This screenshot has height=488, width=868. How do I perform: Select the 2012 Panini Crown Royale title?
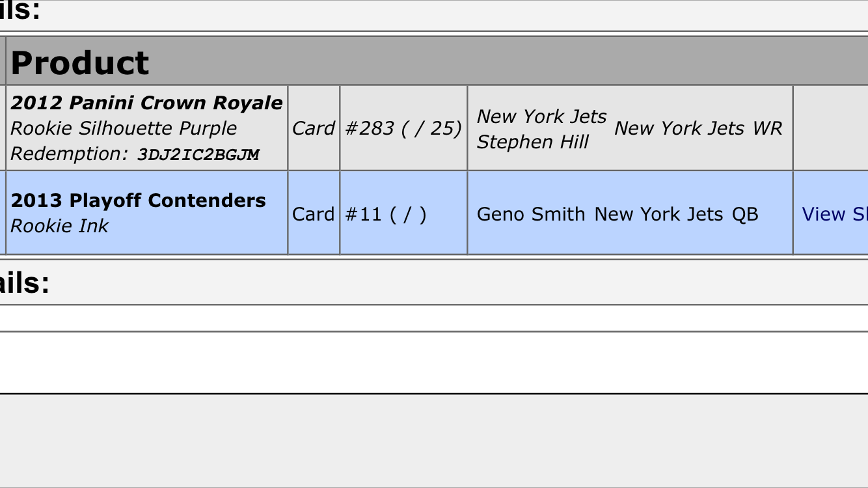click(x=146, y=103)
